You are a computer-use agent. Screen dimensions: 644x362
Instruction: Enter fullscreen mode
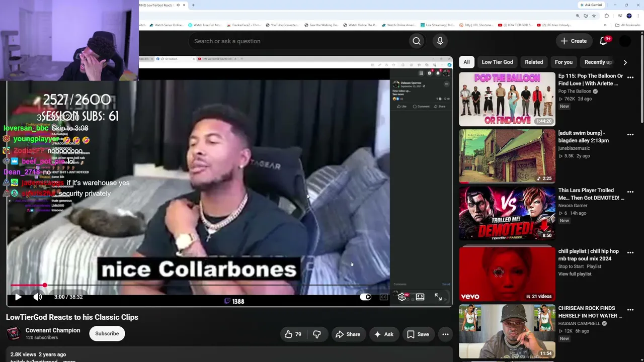point(438,297)
